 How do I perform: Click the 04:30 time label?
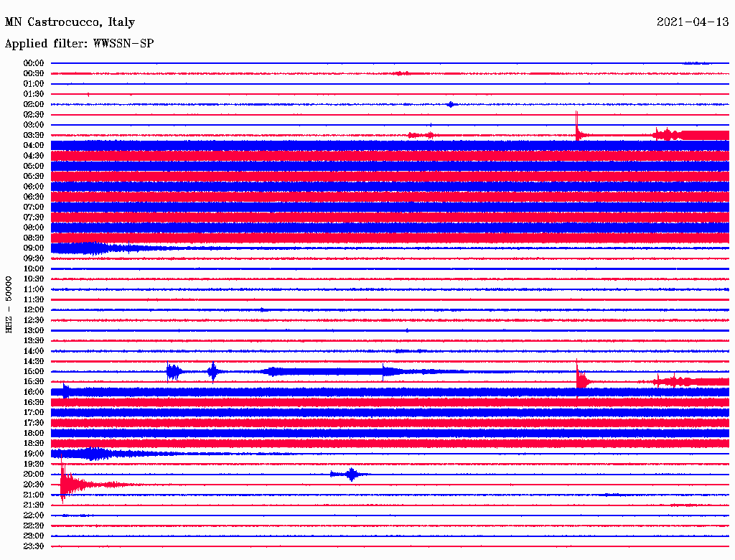(x=33, y=156)
